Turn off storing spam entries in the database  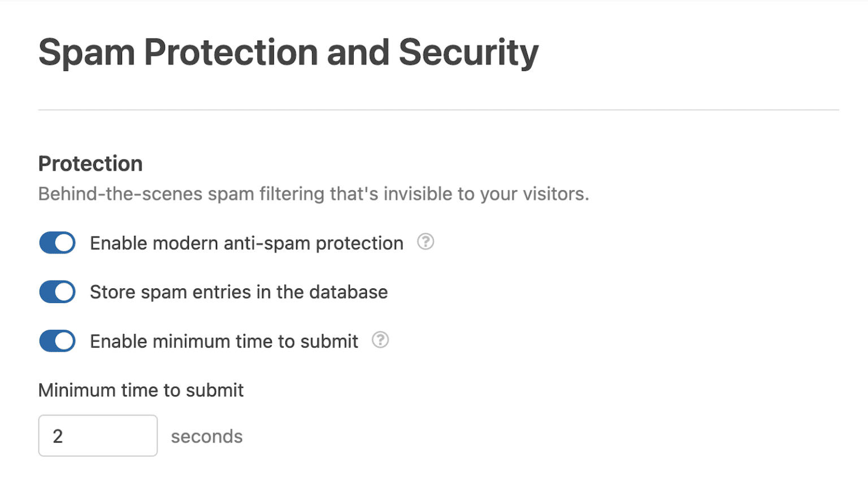pos(57,292)
